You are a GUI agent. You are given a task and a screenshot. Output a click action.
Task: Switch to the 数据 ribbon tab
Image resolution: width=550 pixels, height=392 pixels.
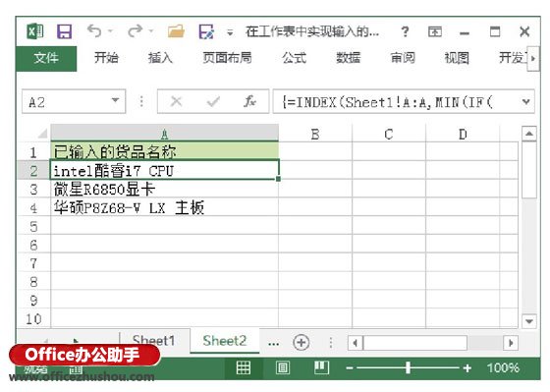tap(349, 58)
